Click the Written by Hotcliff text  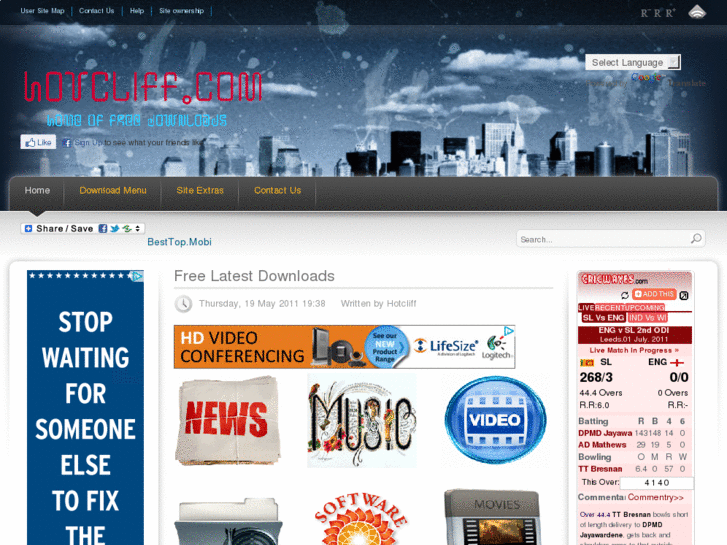(378, 303)
